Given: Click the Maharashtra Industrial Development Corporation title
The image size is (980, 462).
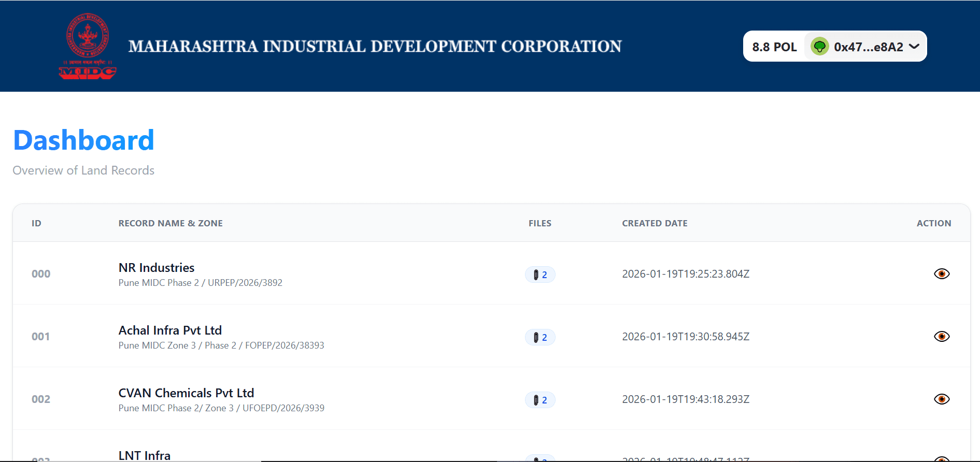Looking at the screenshot, I should pos(375,47).
